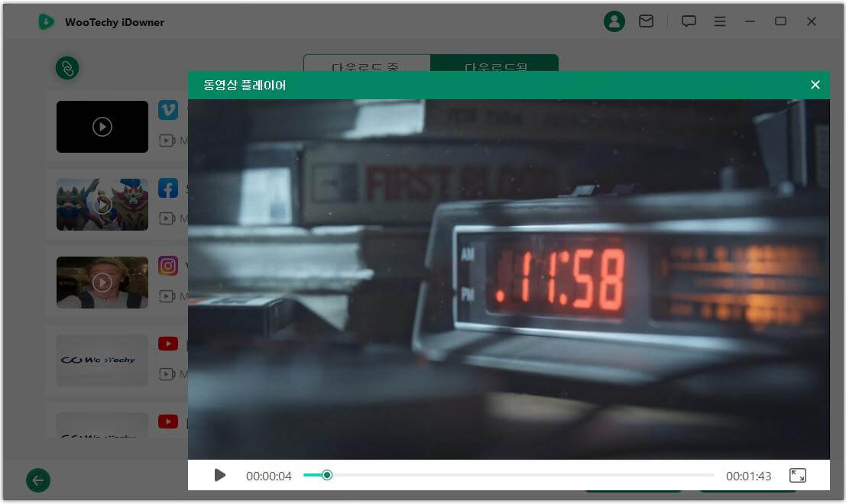
Task: Open the user account profile icon
Action: pyautogui.click(x=614, y=21)
